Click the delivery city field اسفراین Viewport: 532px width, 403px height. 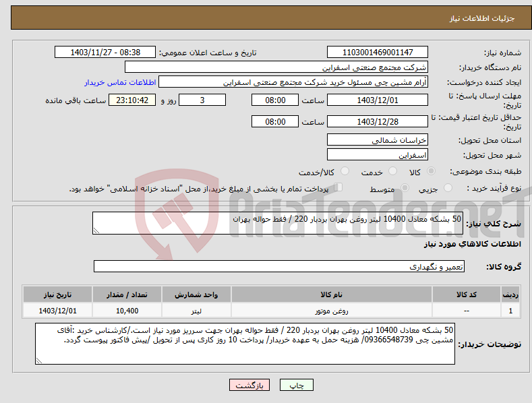pos(378,155)
